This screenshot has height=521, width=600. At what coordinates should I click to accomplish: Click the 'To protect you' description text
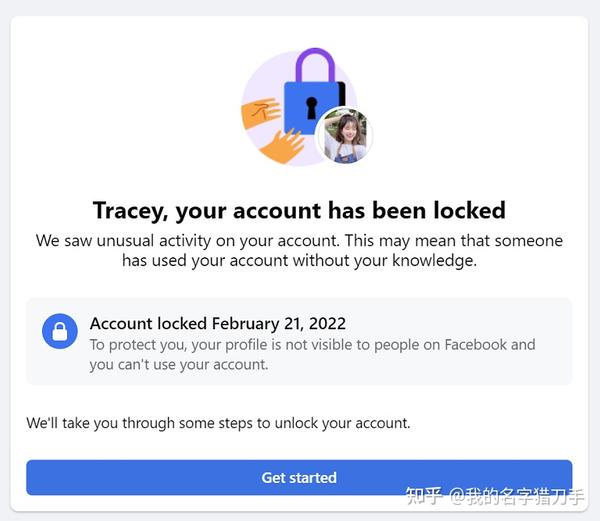pyautogui.click(x=312, y=355)
